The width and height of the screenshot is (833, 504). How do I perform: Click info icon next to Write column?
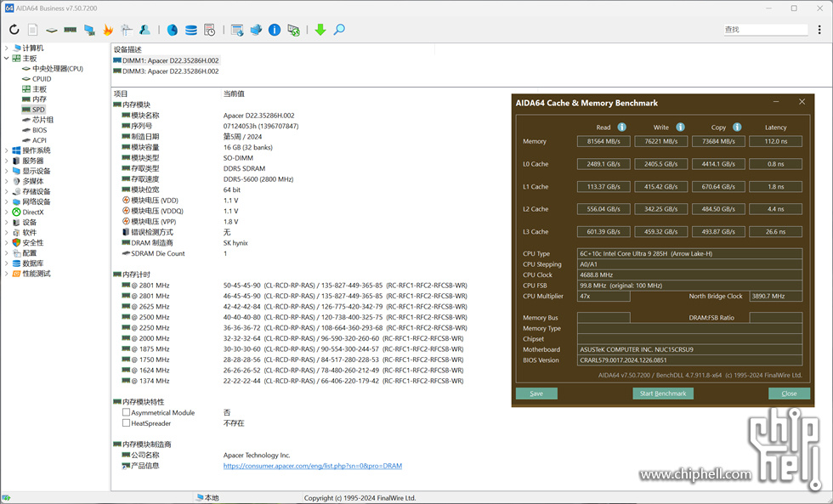[680, 127]
